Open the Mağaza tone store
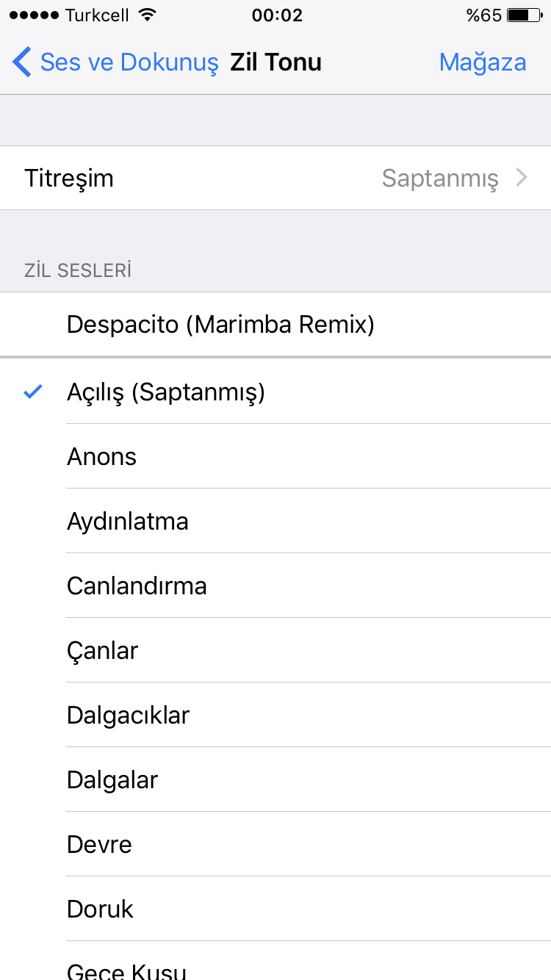Screen dimensions: 551x980 point(483,62)
